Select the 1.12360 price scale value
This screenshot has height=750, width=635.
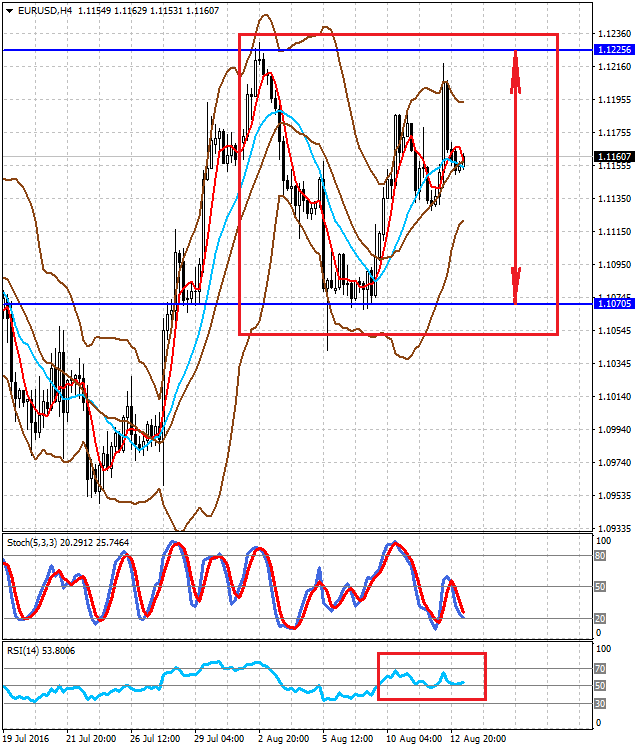(614, 33)
